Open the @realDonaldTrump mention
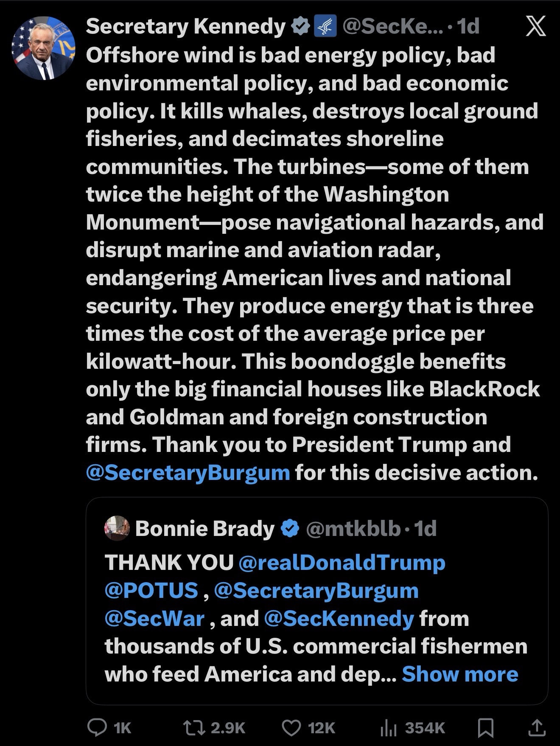Viewport: 560px width, 746px height. pyautogui.click(x=342, y=563)
